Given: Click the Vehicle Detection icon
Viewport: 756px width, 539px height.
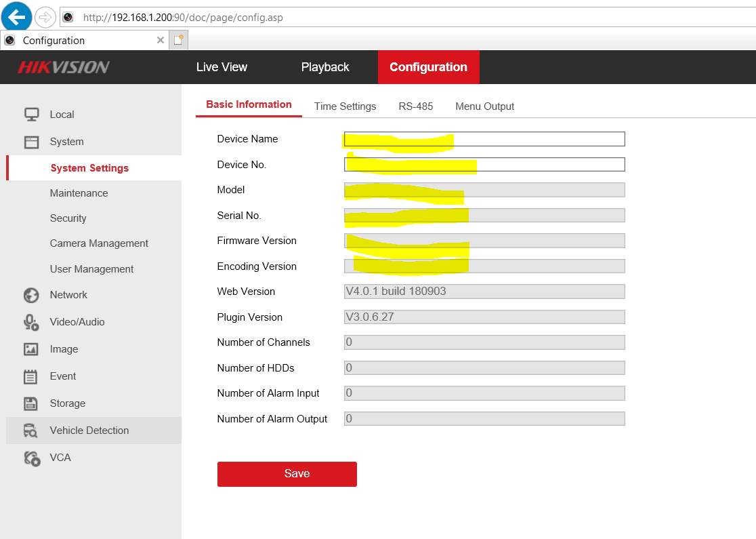Looking at the screenshot, I should pos(31,431).
